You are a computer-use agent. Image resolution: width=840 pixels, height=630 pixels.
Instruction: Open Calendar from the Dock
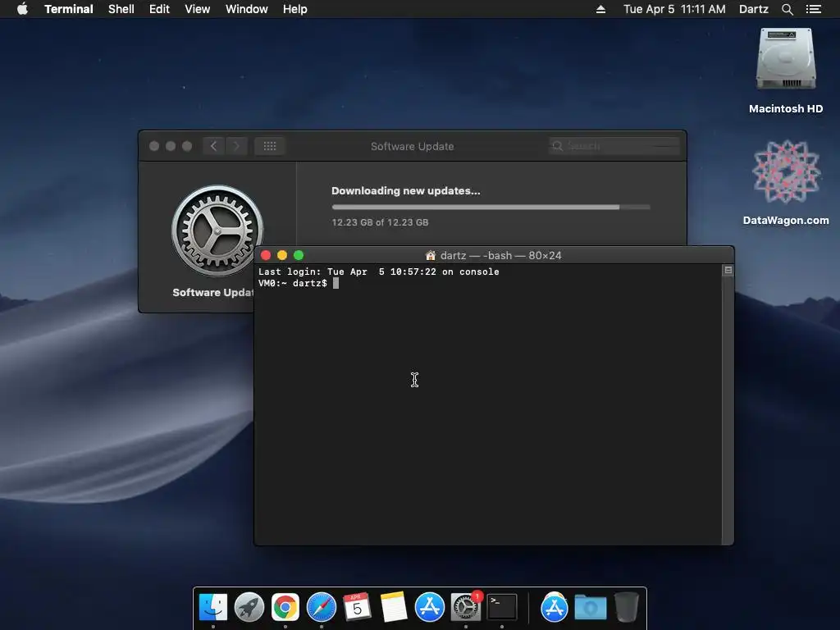pyautogui.click(x=358, y=606)
